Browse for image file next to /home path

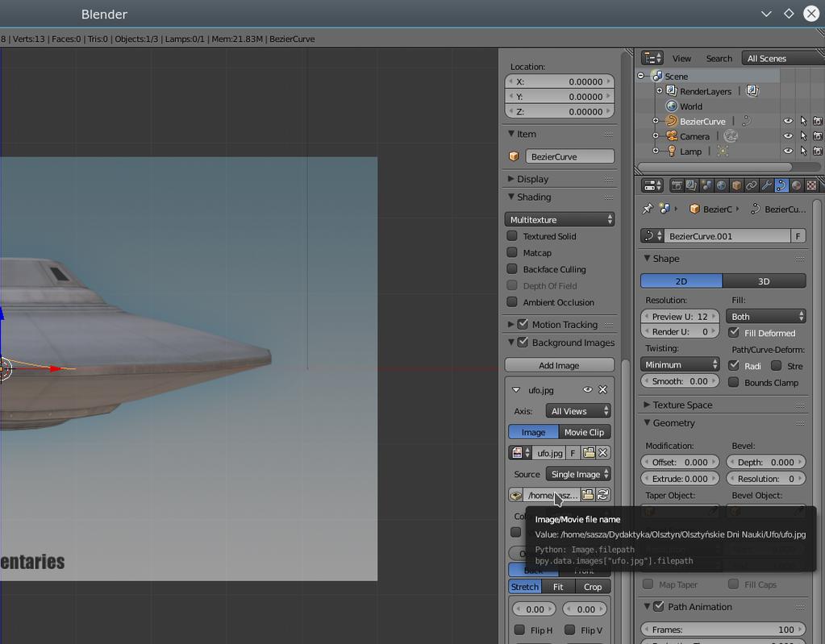588,495
